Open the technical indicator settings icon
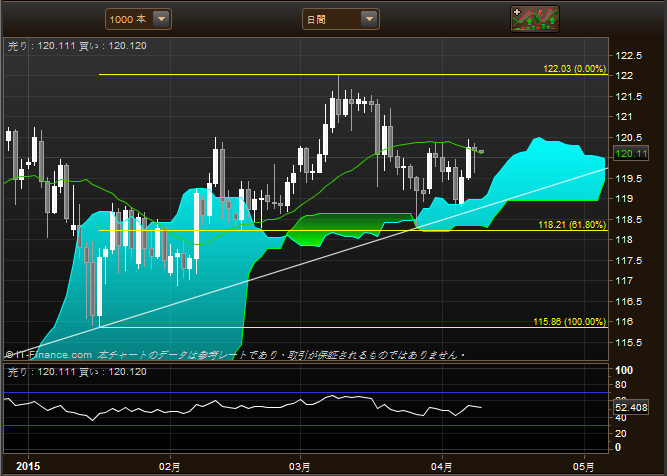 (535, 19)
